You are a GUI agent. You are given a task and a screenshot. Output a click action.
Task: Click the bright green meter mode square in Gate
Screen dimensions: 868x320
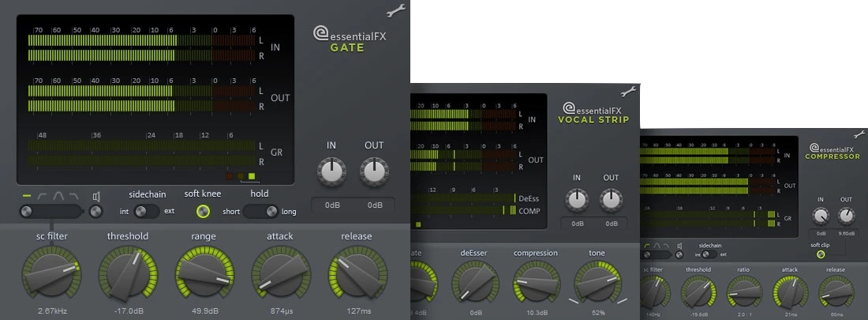(252, 176)
